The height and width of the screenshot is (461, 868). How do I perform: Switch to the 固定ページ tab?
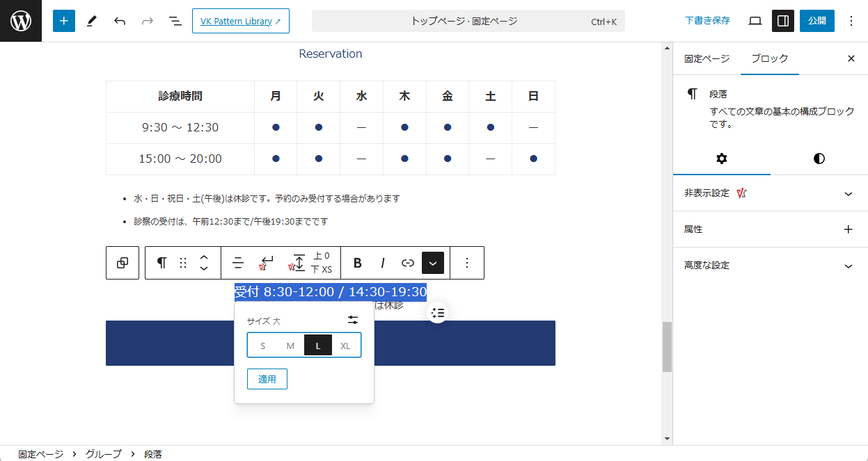point(707,58)
